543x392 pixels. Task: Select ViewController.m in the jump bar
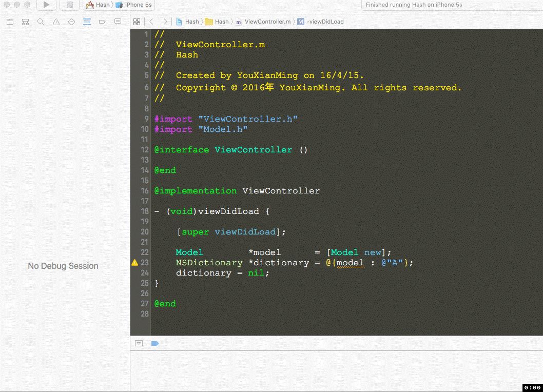pyautogui.click(x=267, y=22)
